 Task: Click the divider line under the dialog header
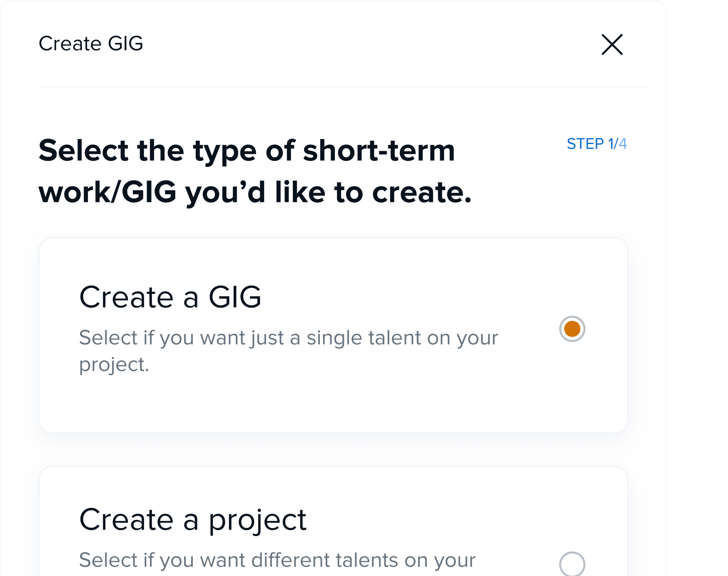[342, 87]
